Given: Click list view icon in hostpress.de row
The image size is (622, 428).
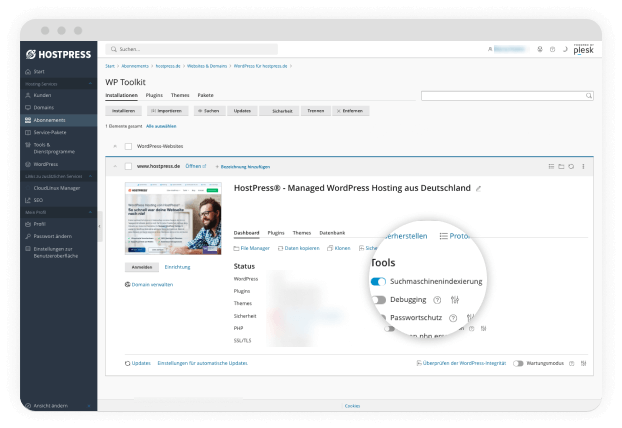Looking at the screenshot, I should 551,166.
